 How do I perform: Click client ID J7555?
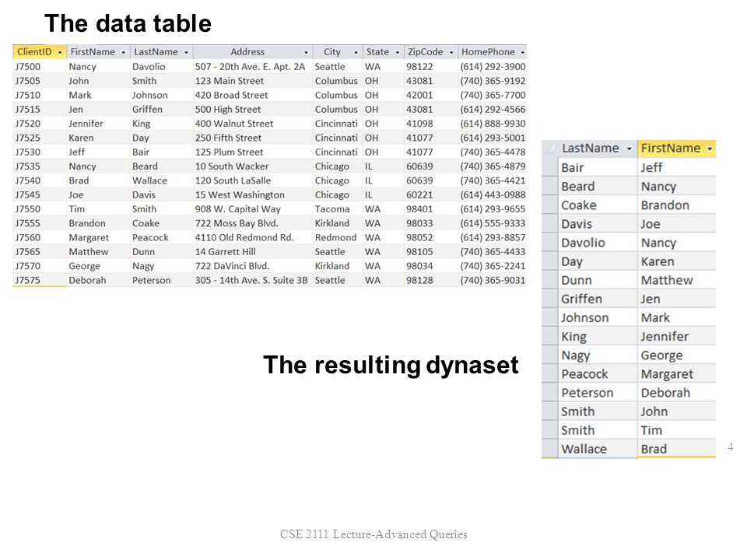28,223
